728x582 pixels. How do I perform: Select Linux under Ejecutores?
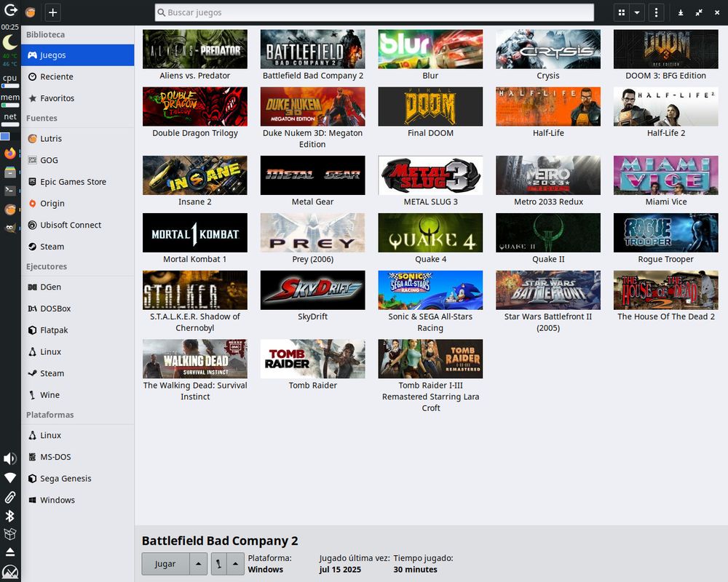coord(78,351)
